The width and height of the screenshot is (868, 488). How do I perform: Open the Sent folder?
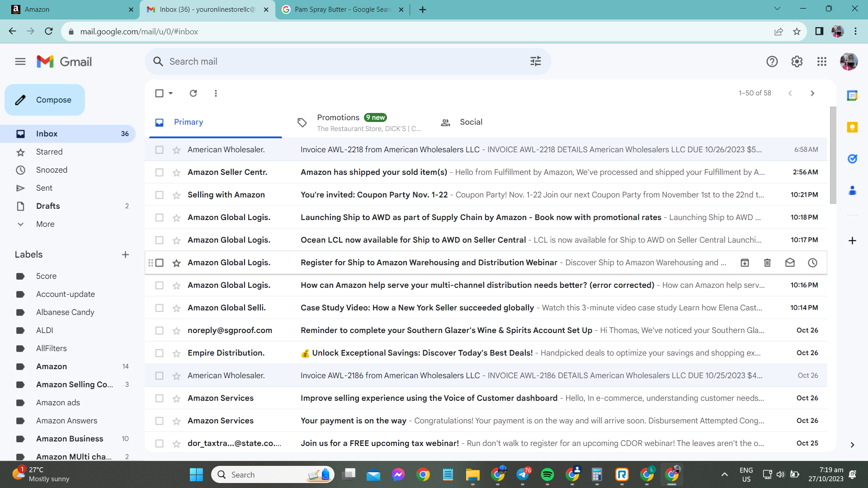(x=68, y=188)
